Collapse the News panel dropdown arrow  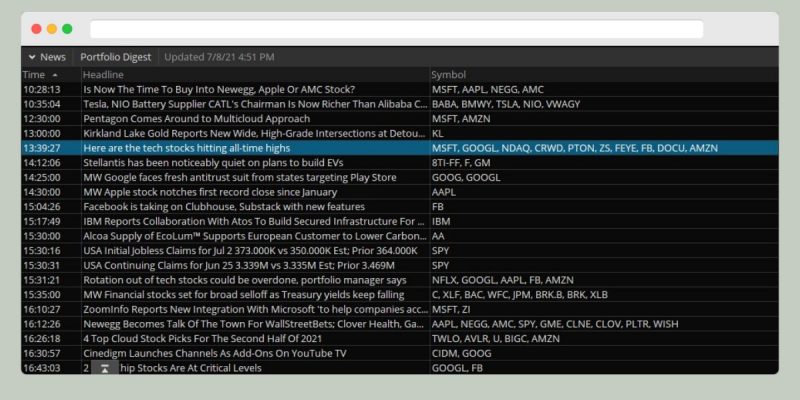32,57
